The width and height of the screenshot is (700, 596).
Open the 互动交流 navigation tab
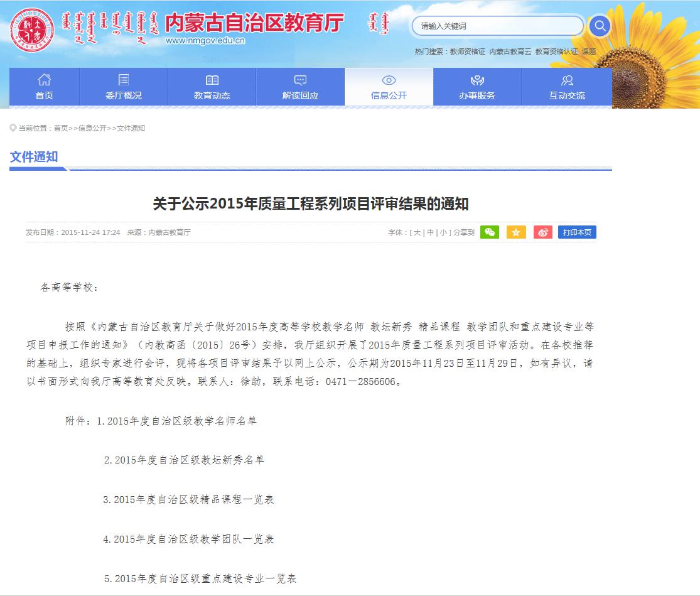(567, 87)
